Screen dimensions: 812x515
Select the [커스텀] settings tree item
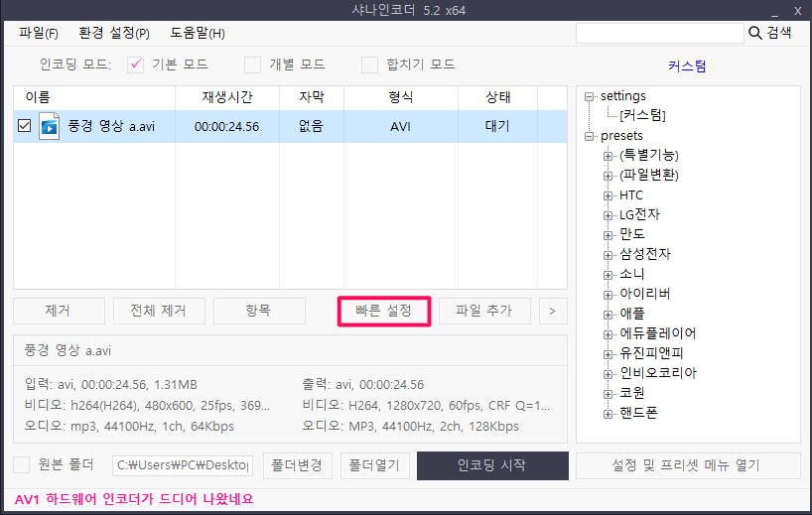(x=642, y=115)
